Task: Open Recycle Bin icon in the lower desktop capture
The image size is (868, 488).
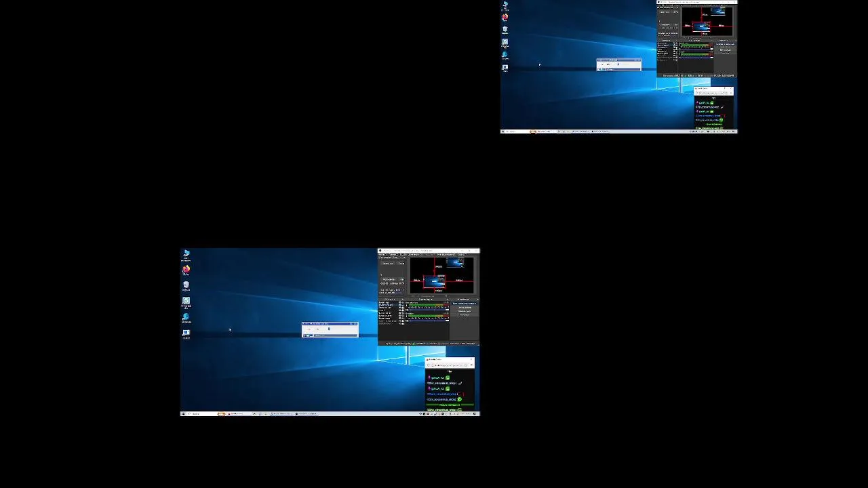Action: pos(186,285)
